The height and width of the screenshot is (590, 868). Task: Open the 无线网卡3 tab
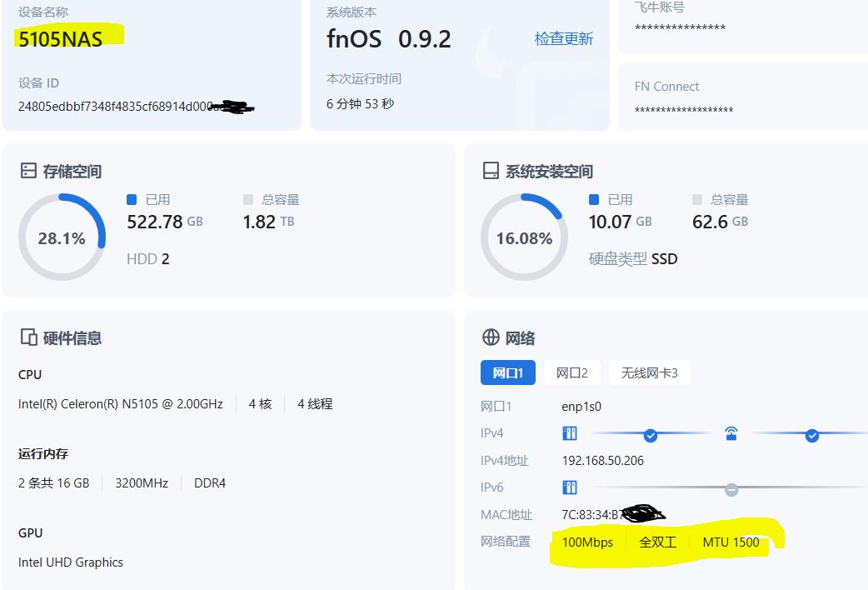pyautogui.click(x=649, y=372)
